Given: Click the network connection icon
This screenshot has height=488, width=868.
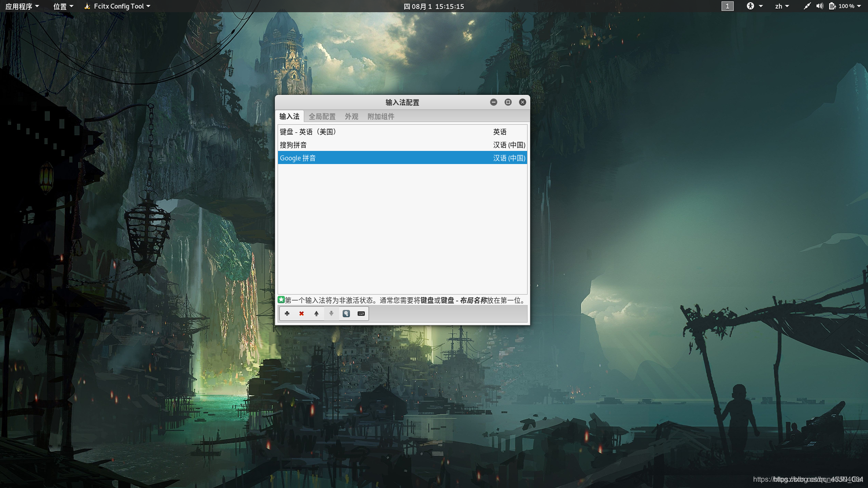Looking at the screenshot, I should pos(807,6).
